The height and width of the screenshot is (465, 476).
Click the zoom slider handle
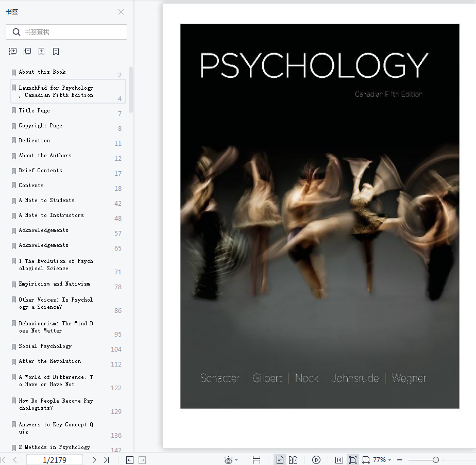tap(436, 460)
